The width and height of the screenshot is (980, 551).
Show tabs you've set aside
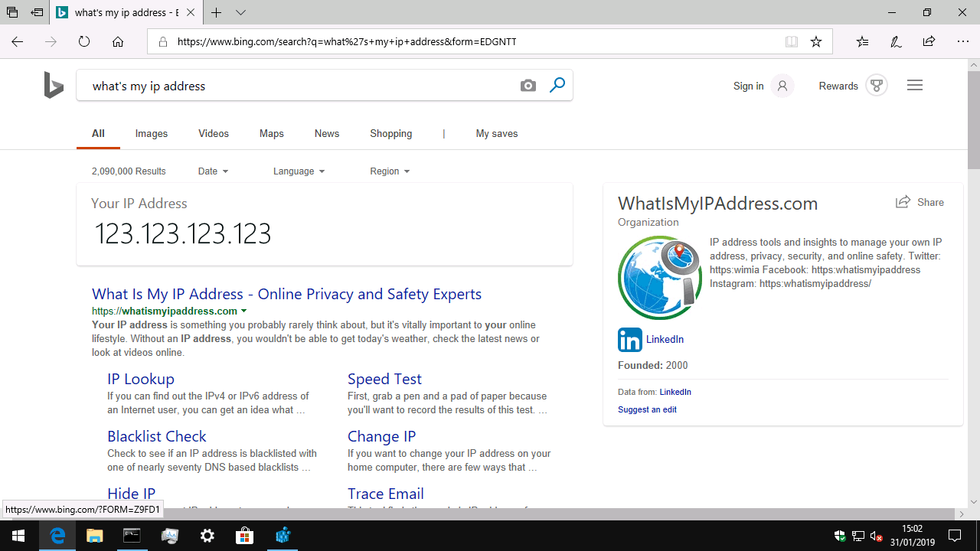(12, 13)
